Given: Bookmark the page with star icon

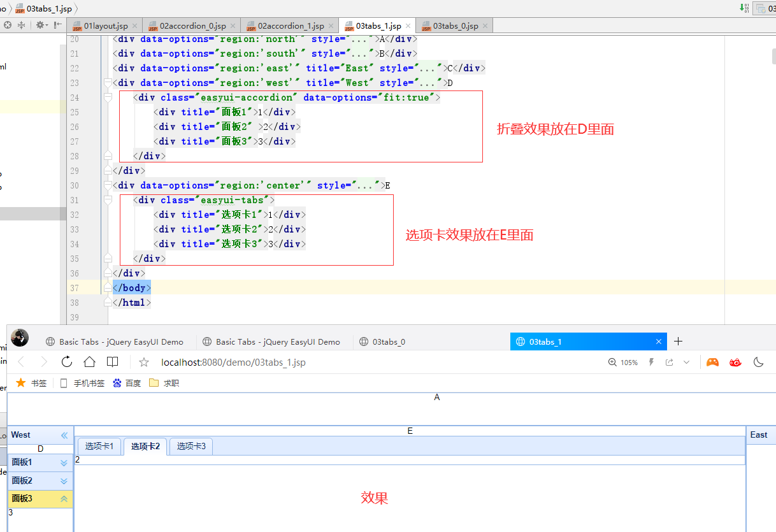Looking at the screenshot, I should pyautogui.click(x=144, y=362).
